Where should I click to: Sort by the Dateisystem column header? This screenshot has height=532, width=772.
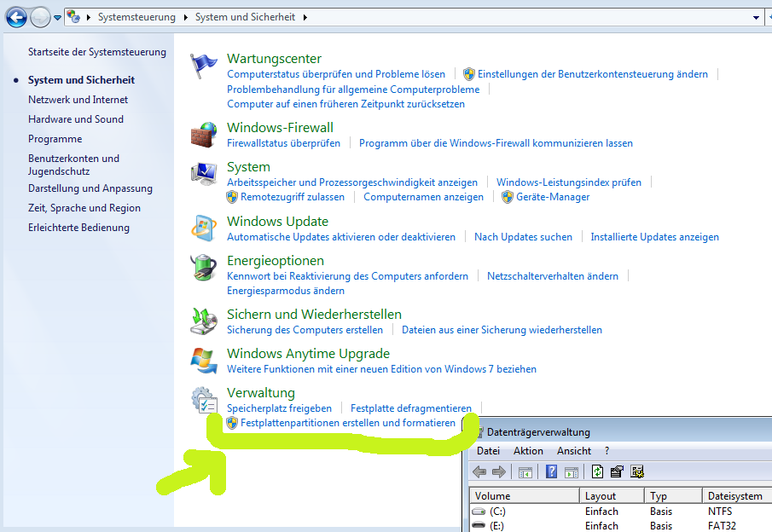(737, 495)
